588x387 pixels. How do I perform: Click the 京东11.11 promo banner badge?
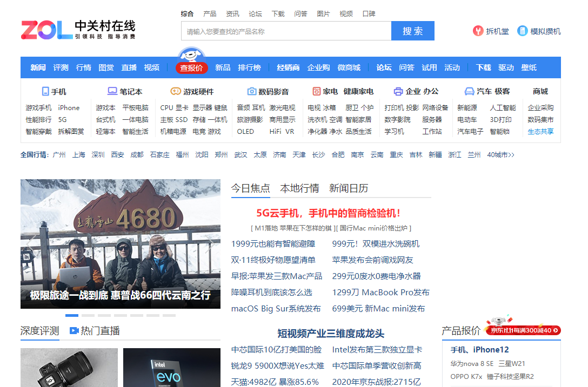(x=523, y=330)
